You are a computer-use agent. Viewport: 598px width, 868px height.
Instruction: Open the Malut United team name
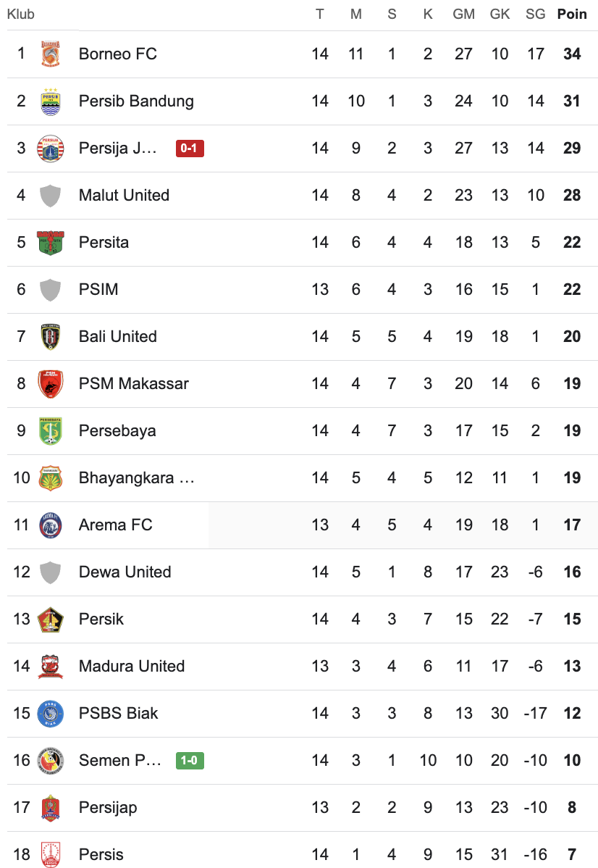click(x=124, y=196)
